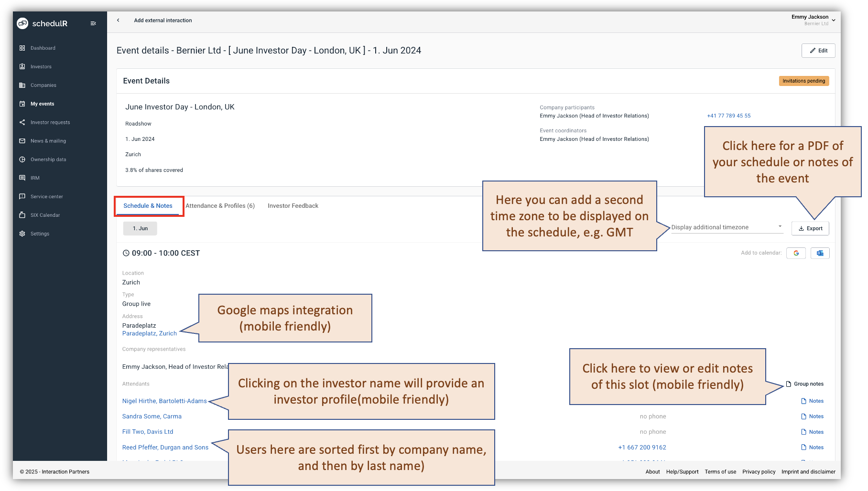Screen dimensions: 868x491
Task: Open the Dashboard sidebar item
Action: (43, 48)
